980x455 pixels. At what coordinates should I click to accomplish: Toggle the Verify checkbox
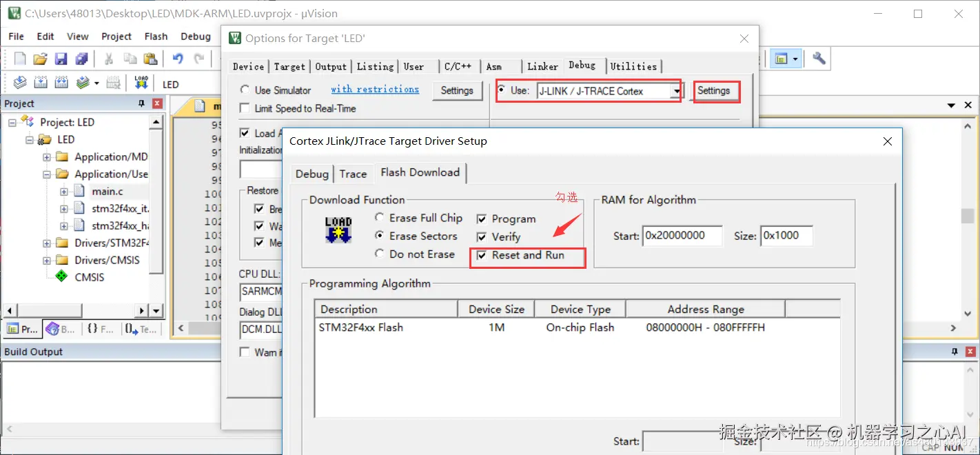pos(482,236)
